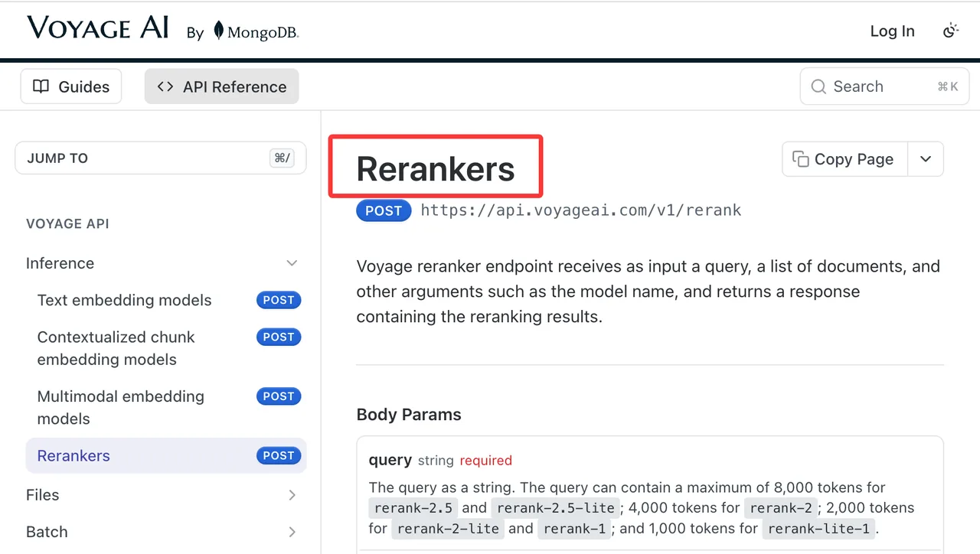Click the Log In link
The height and width of the screenshot is (554, 980).
pyautogui.click(x=893, y=31)
